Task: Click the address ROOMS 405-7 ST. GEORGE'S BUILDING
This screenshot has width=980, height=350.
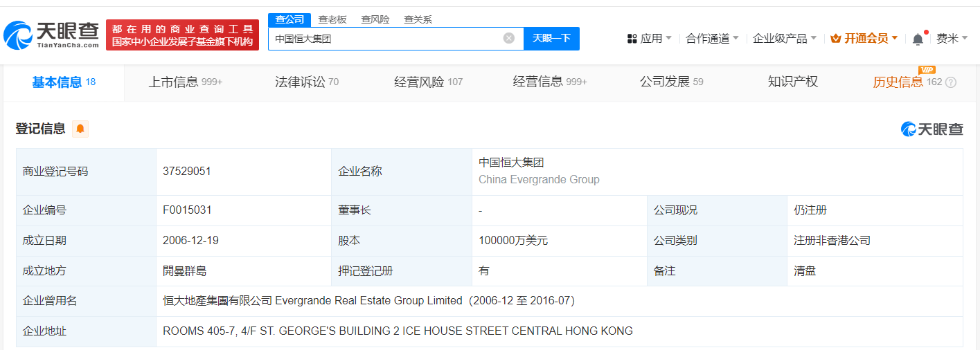Action: point(398,331)
